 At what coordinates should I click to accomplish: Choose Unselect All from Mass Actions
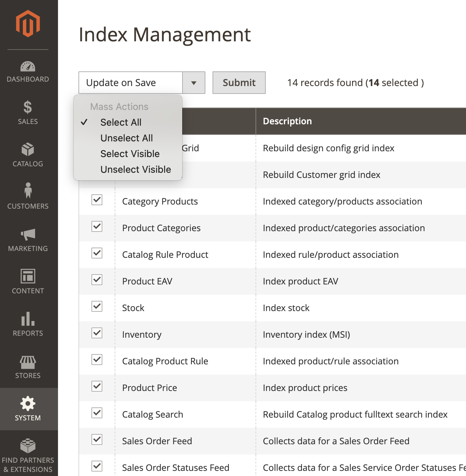[x=127, y=138]
